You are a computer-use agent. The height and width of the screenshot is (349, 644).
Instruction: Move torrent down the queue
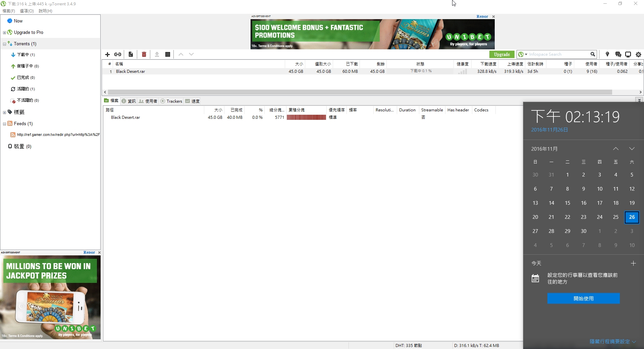click(191, 54)
